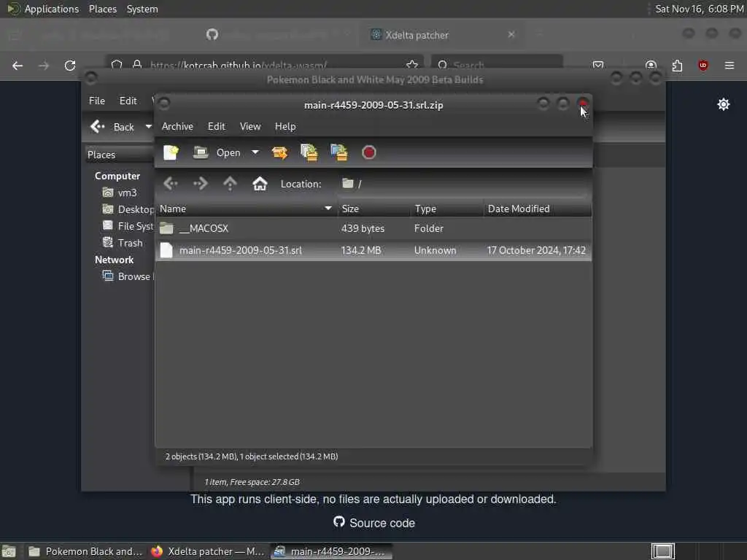
Task: Click Places sidebar selector in file manager
Action: (119, 155)
